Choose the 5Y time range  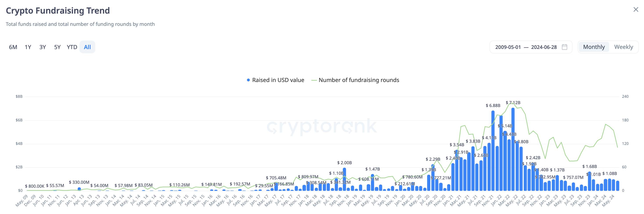(x=57, y=47)
